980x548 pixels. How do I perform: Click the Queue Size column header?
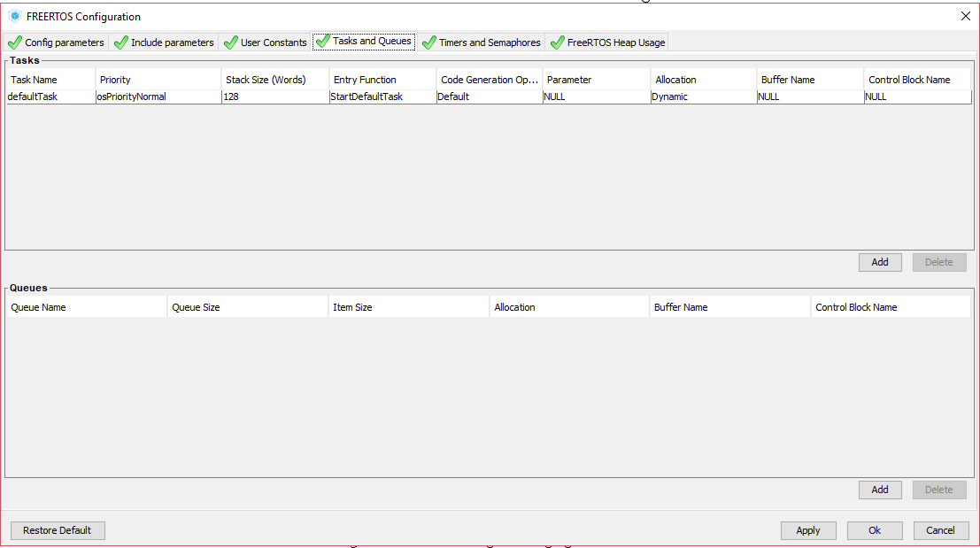point(248,307)
